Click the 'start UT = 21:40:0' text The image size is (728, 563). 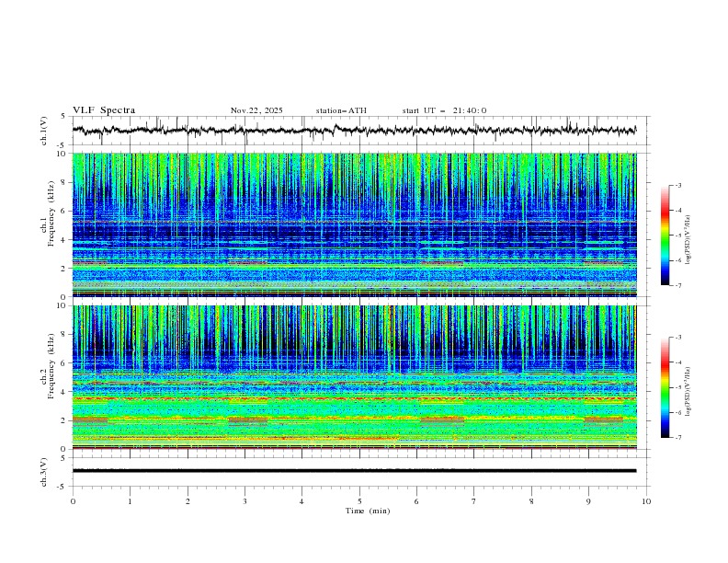point(444,110)
